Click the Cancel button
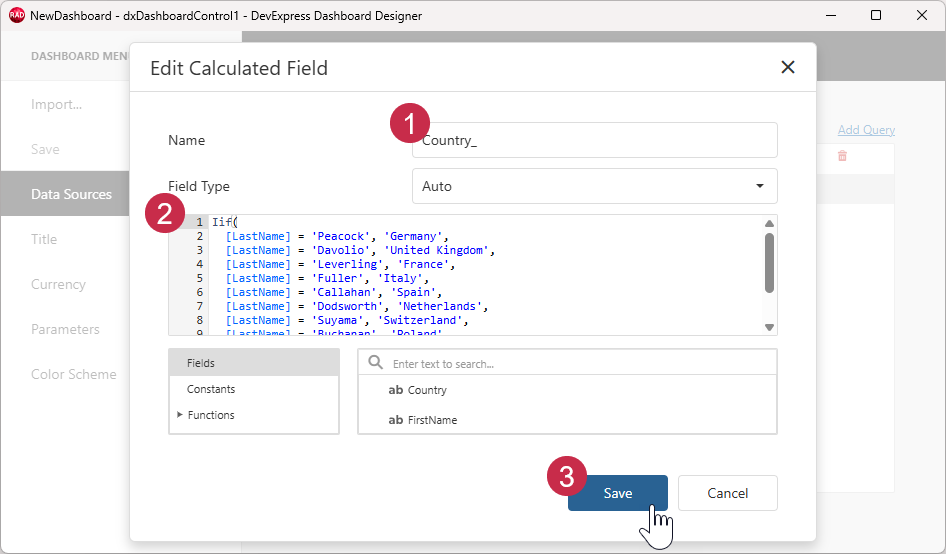 [x=728, y=493]
